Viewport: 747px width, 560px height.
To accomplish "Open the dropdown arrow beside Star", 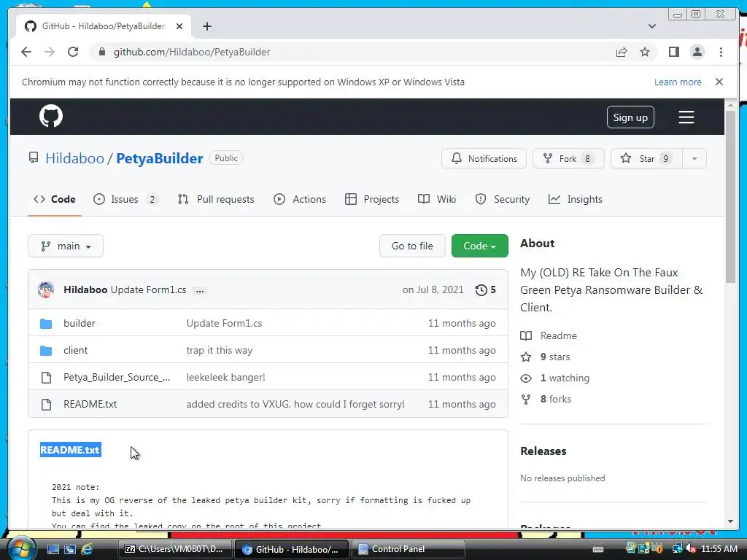I will (694, 158).
